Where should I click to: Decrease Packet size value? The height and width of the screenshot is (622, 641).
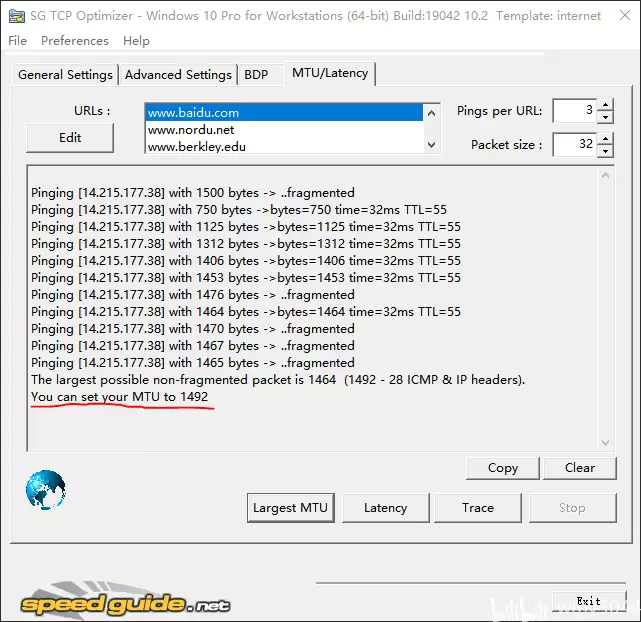coord(605,150)
